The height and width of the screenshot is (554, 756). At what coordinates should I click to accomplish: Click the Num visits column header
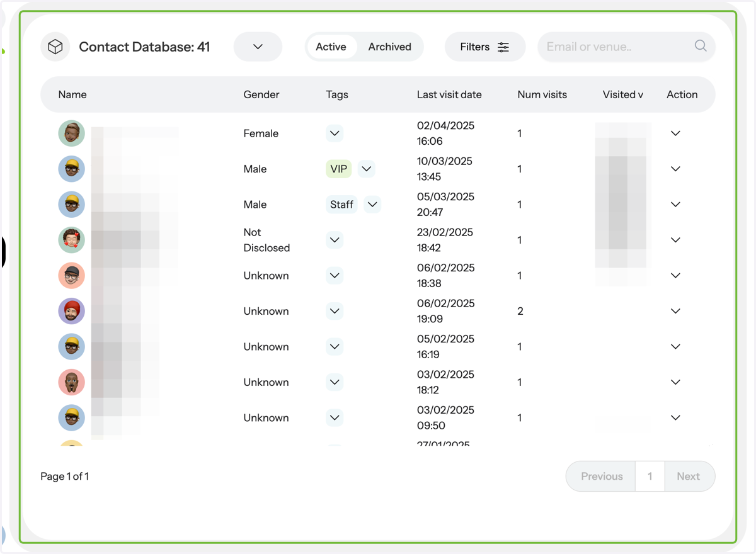[542, 94]
